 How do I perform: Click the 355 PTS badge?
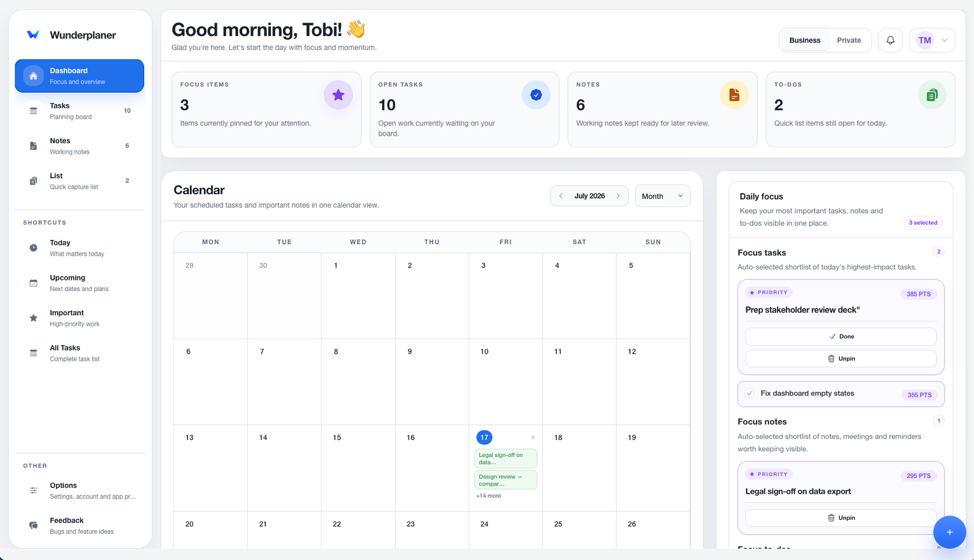coord(919,395)
